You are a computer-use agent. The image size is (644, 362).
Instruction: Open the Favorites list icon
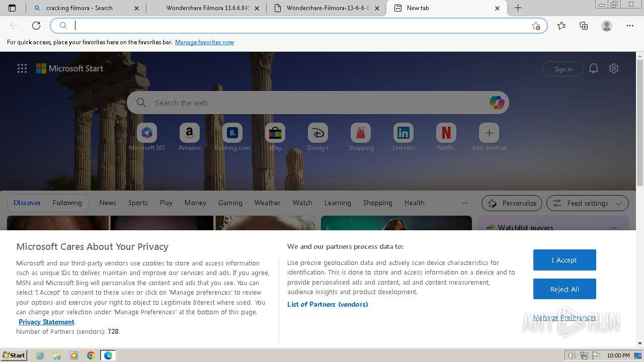[561, 26]
